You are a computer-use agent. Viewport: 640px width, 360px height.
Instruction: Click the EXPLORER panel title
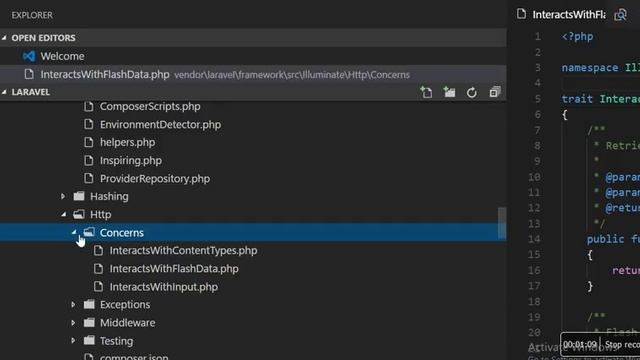tap(32, 15)
